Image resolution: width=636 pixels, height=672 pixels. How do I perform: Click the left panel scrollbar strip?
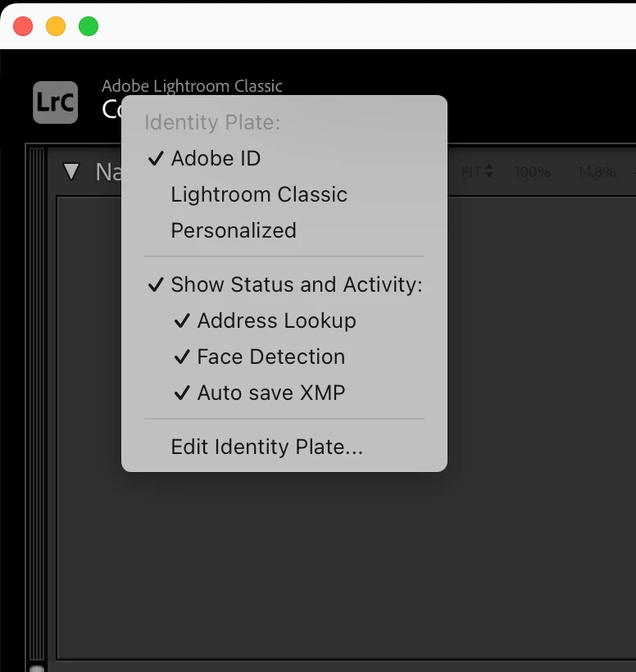click(37, 403)
